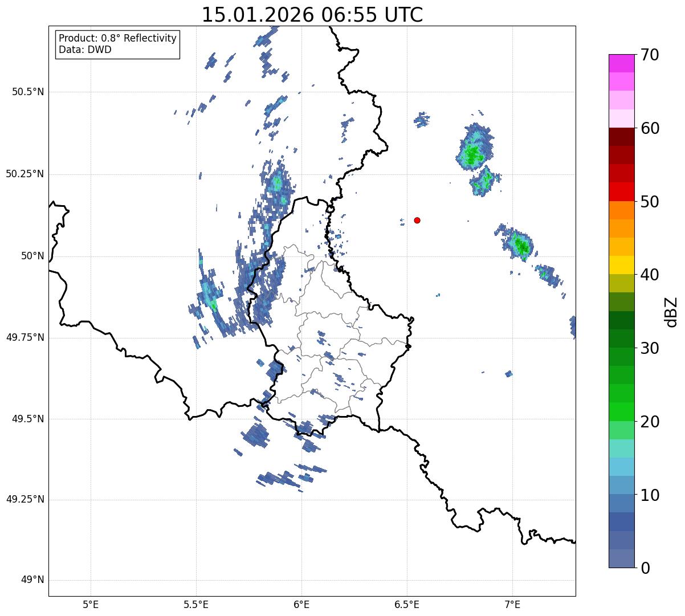685x616 pixels.
Task: Click the dark maroon colorbar segment at 60
Action: tap(621, 137)
